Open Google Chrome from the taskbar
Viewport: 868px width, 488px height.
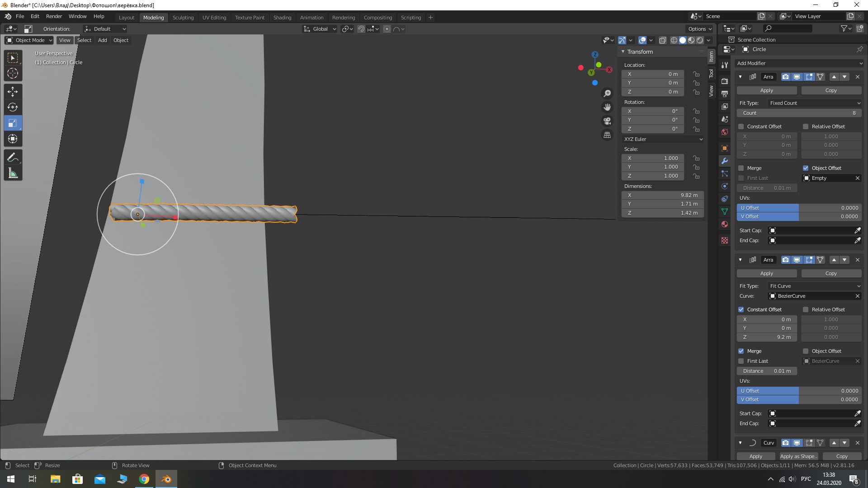coord(144,479)
